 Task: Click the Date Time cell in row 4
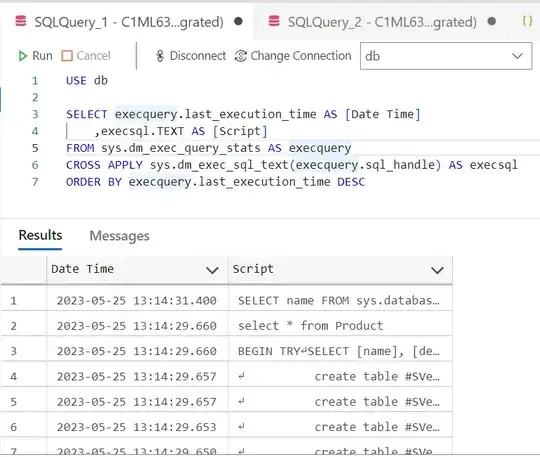point(137,376)
